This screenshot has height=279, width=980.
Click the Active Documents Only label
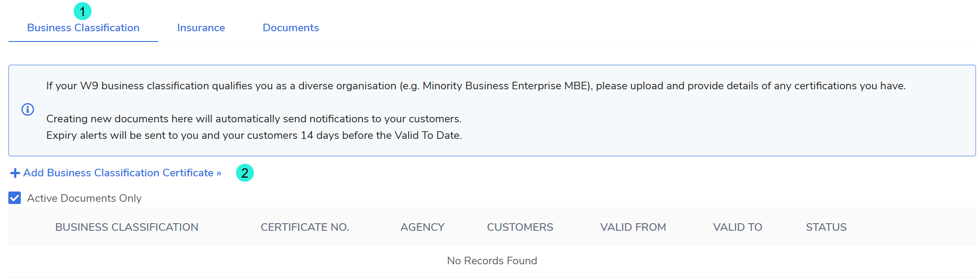[x=84, y=198]
